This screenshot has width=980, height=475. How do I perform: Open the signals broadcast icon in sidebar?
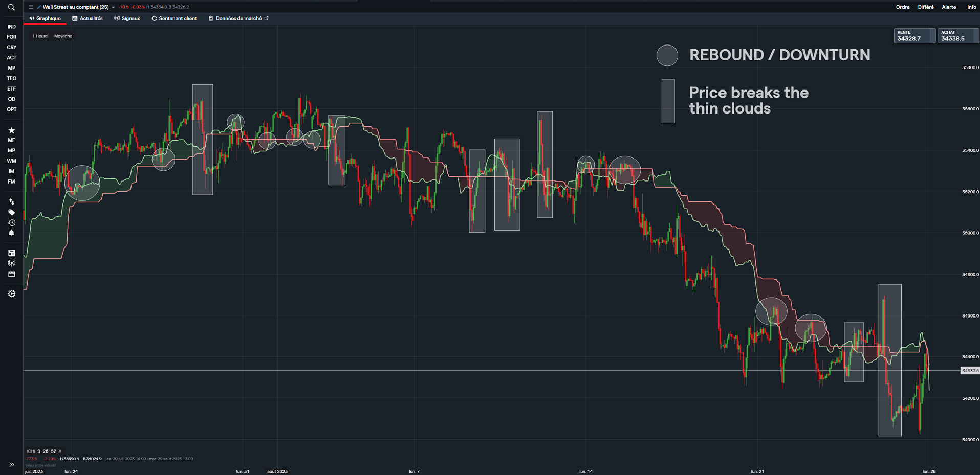pos(11,263)
